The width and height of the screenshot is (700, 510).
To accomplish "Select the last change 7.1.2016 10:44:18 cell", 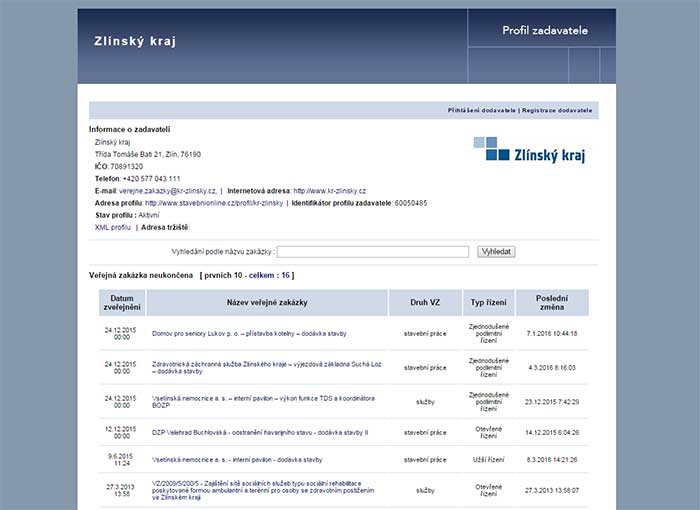I will pyautogui.click(x=552, y=334).
